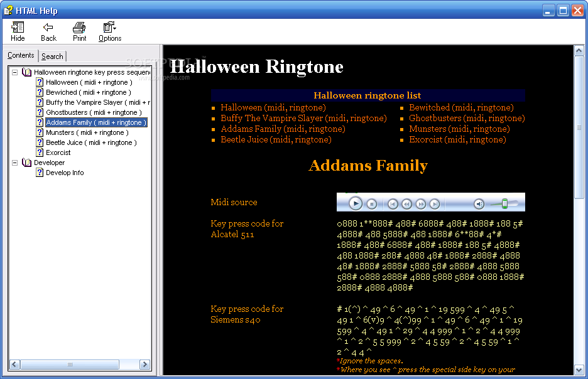588x379 pixels.
Task: Go back with the Back button
Action: 48,31
